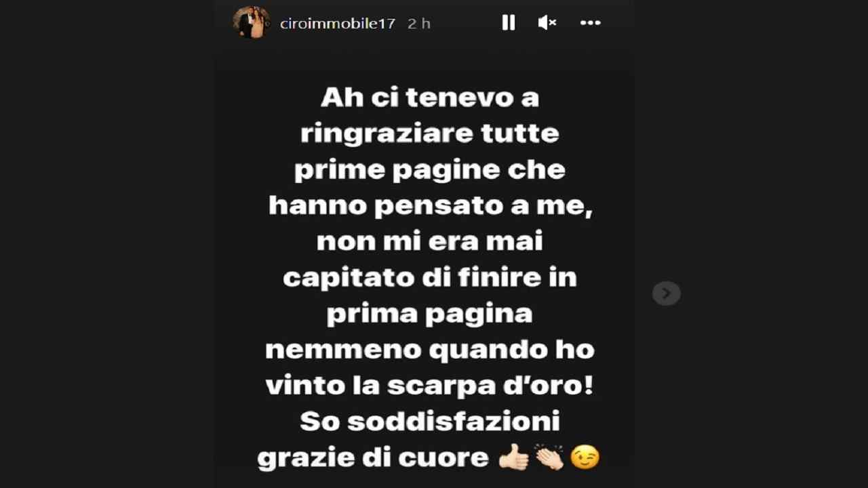Visit the ciroimmobile17 username link
The image size is (868, 488).
click(x=338, y=23)
